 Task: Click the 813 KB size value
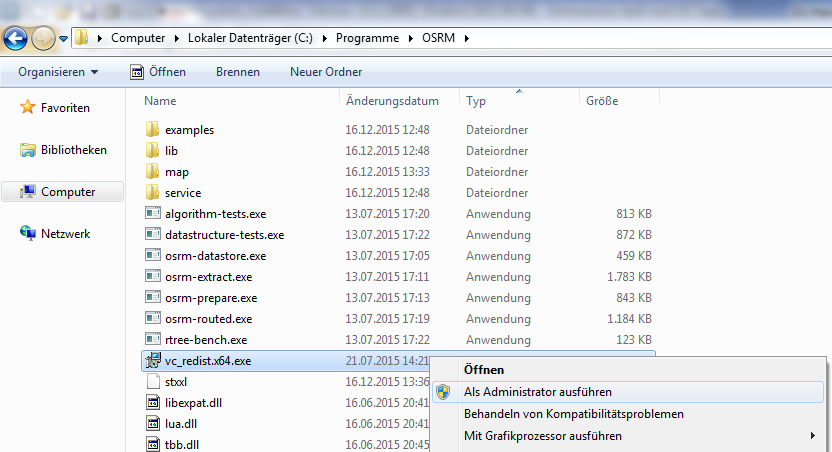click(x=634, y=214)
